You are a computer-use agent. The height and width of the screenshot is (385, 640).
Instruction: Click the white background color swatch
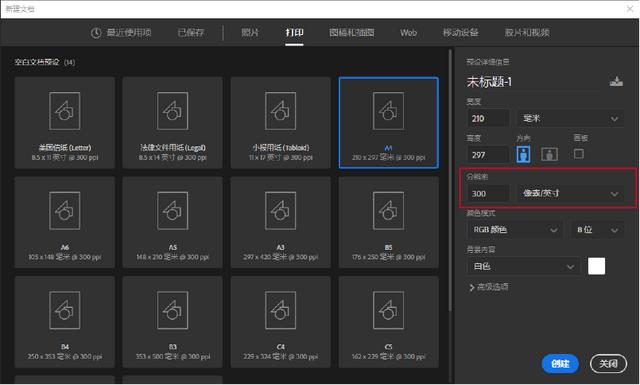596,266
